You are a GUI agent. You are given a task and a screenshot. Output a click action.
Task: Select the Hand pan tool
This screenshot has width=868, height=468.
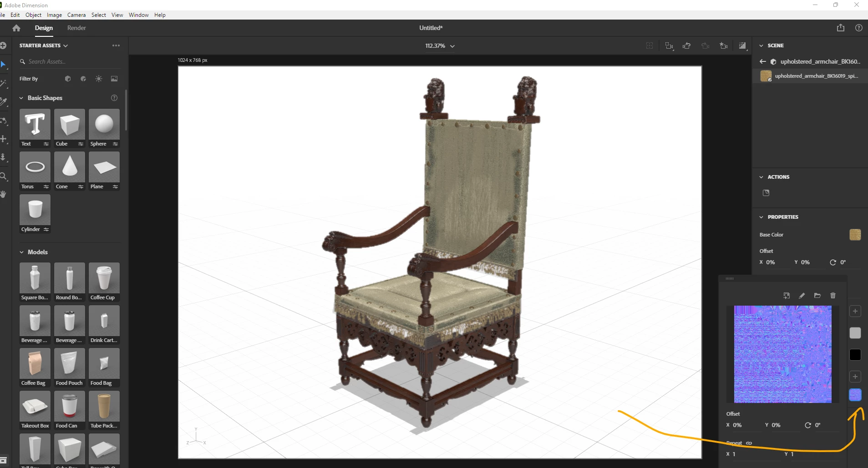coord(4,194)
